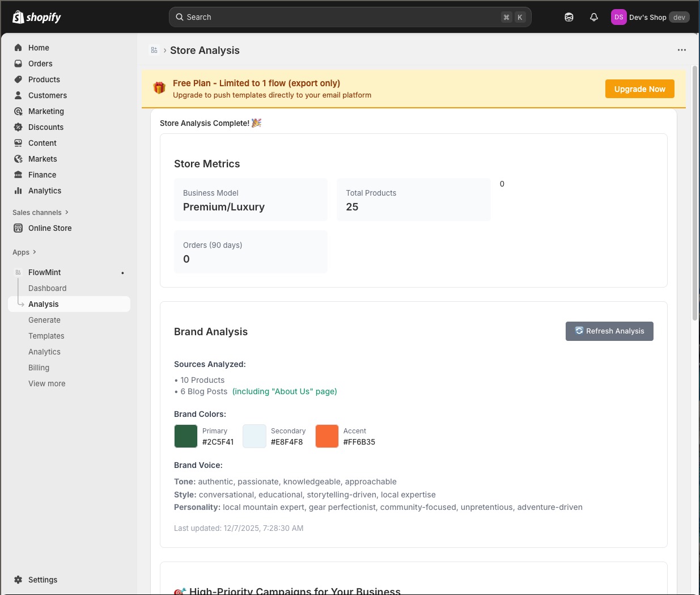This screenshot has height=595, width=700.
Task: Open the Orders icon in the sidebar
Action: tap(18, 64)
